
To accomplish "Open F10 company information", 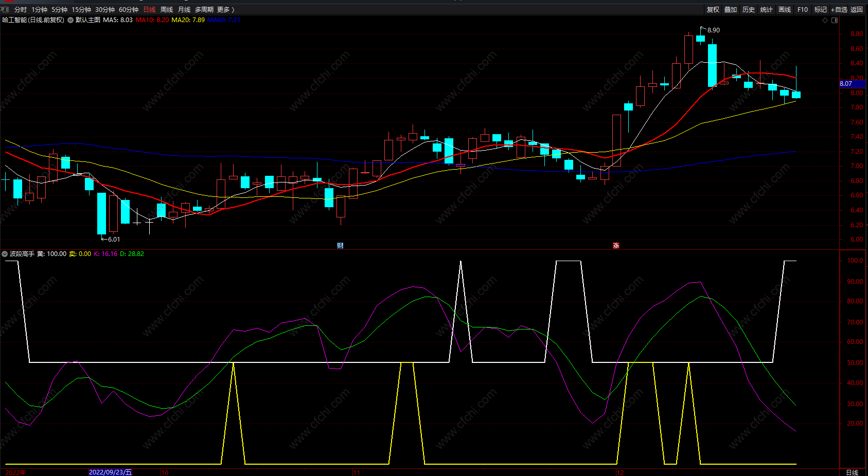I will coord(802,10).
